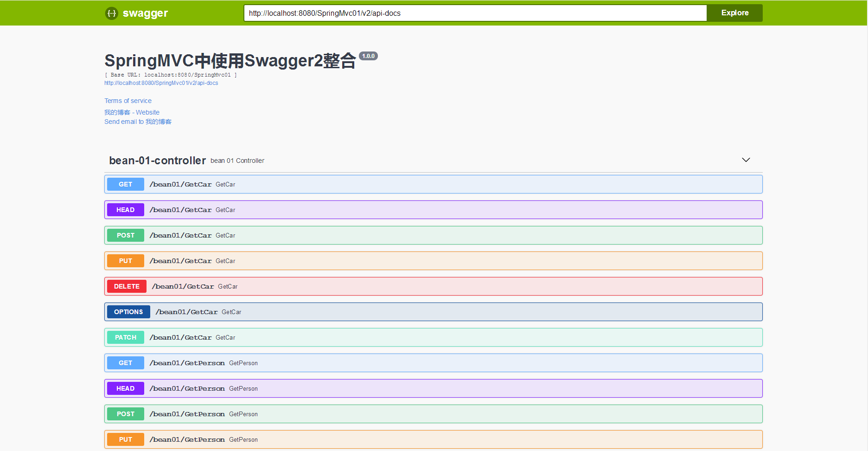The width and height of the screenshot is (868, 451).
Task: Open the api-docs link under the title
Action: (x=161, y=83)
